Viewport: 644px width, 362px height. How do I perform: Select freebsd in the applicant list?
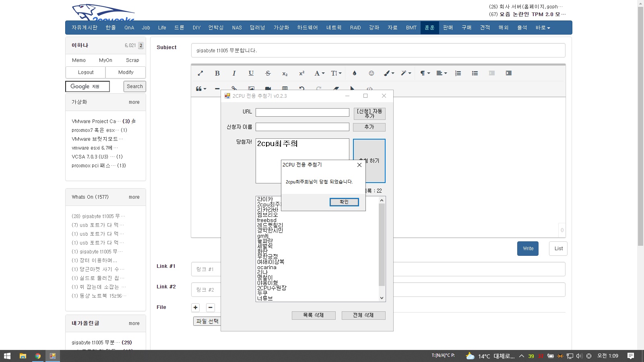click(x=267, y=220)
